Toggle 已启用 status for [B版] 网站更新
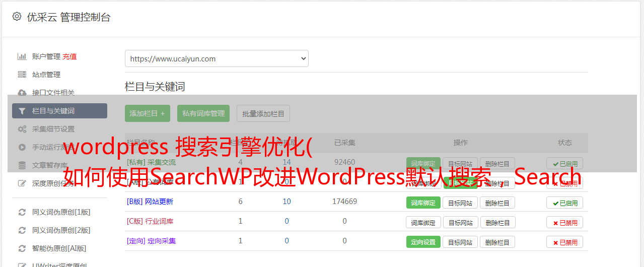This screenshot has height=267, width=644. pyautogui.click(x=565, y=203)
